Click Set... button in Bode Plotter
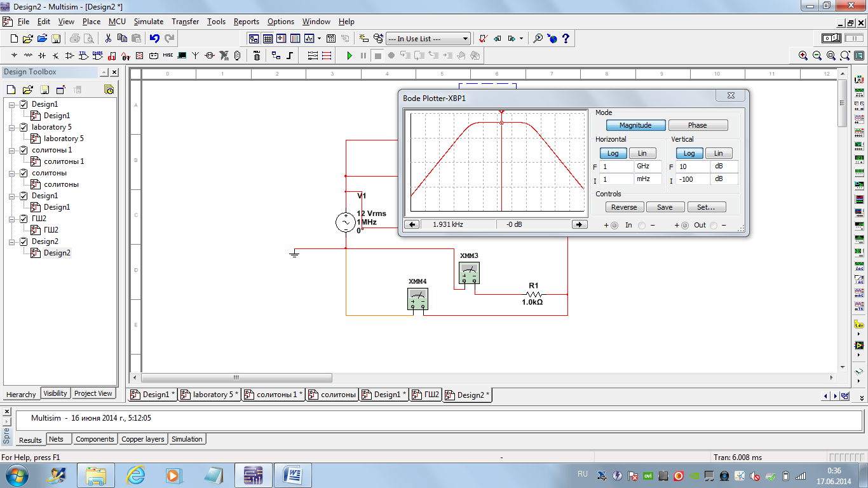 tap(706, 207)
